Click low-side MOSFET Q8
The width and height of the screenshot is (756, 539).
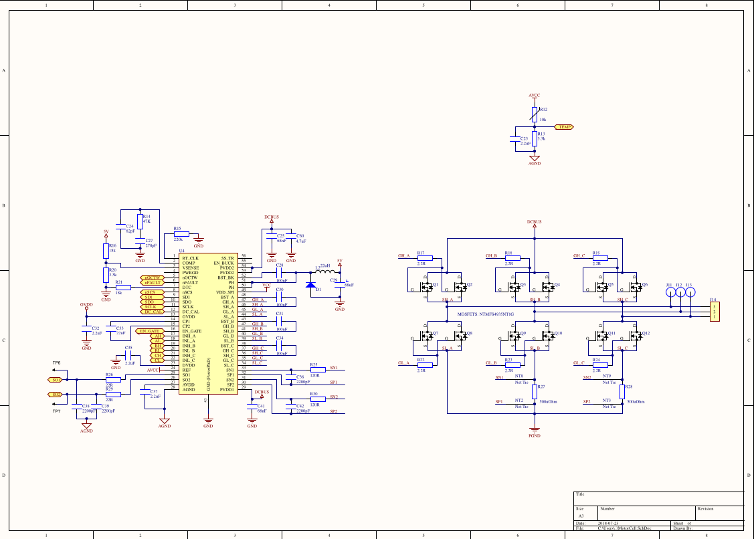tap(461, 335)
